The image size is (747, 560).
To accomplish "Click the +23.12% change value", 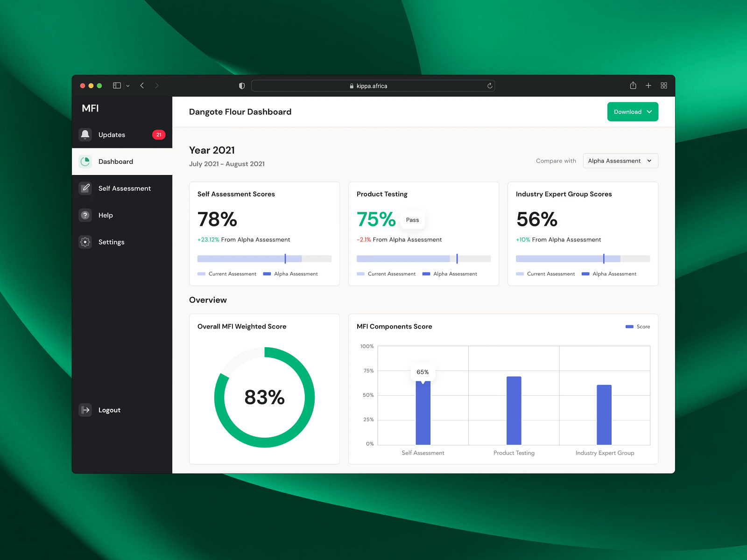I will pos(208,240).
